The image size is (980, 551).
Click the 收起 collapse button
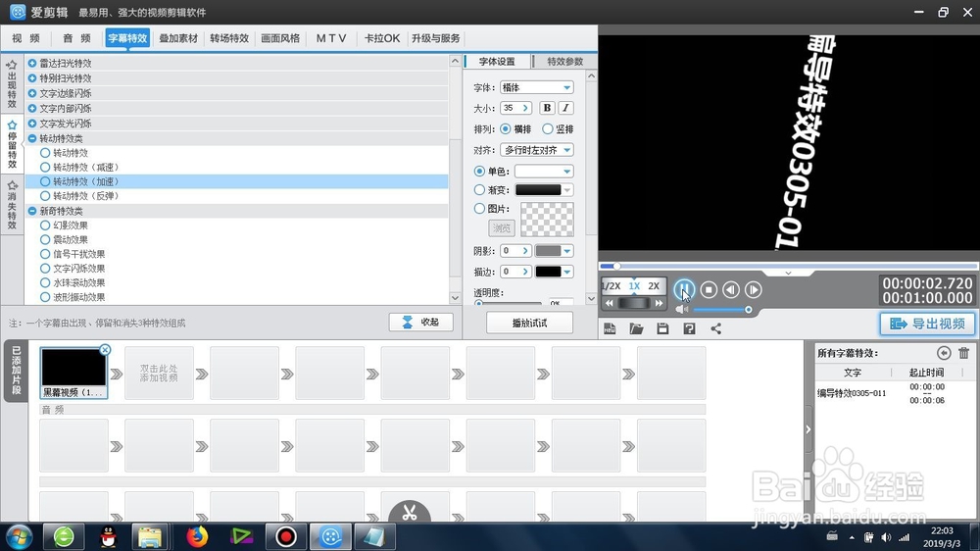(421, 323)
